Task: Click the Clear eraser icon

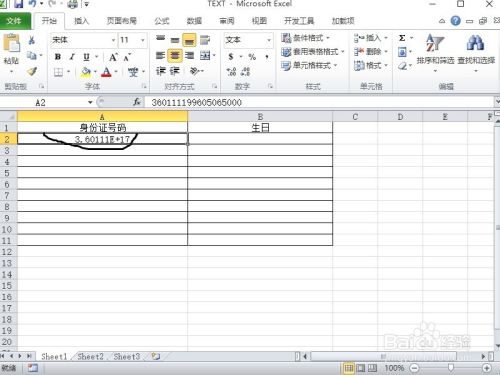Action: [x=402, y=66]
